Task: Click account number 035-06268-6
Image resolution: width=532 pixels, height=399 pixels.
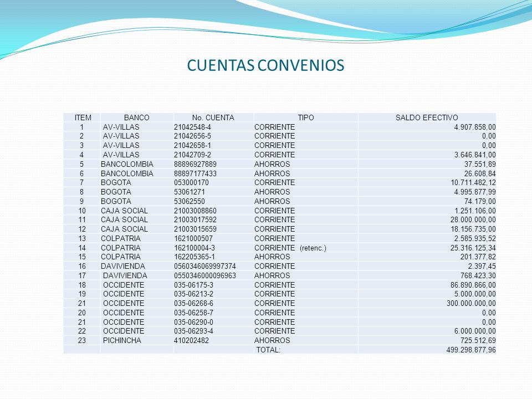Action: pyautogui.click(x=194, y=303)
